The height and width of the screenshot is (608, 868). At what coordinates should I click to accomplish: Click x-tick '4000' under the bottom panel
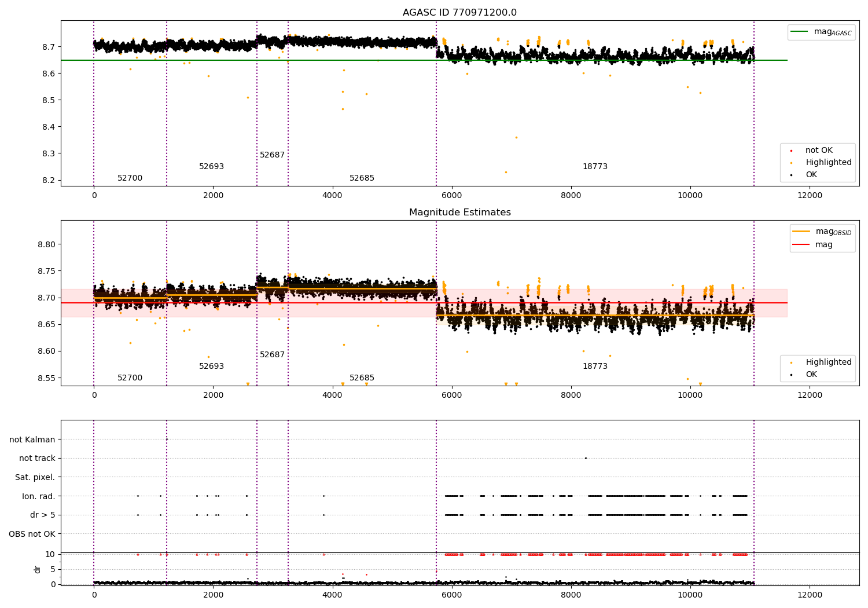(332, 595)
